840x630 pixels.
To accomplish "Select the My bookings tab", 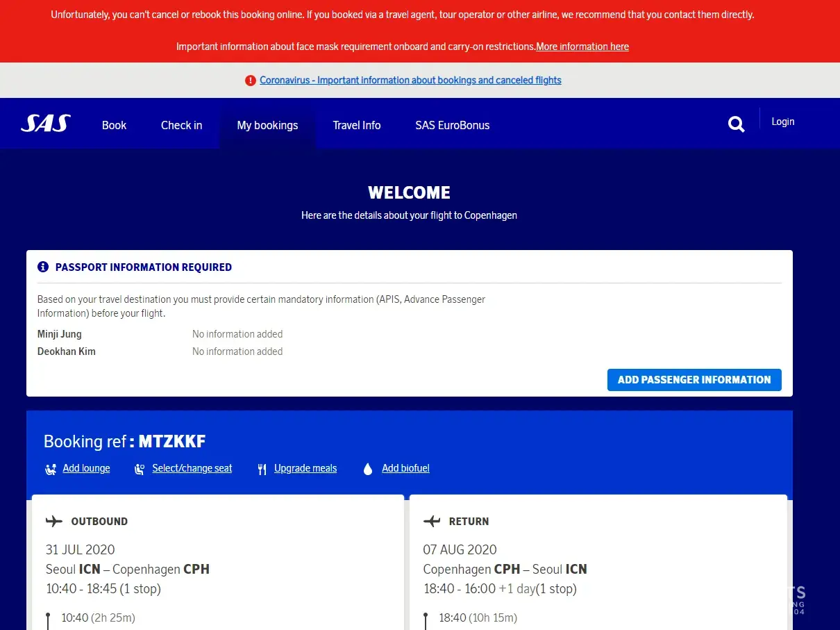I will (267, 125).
